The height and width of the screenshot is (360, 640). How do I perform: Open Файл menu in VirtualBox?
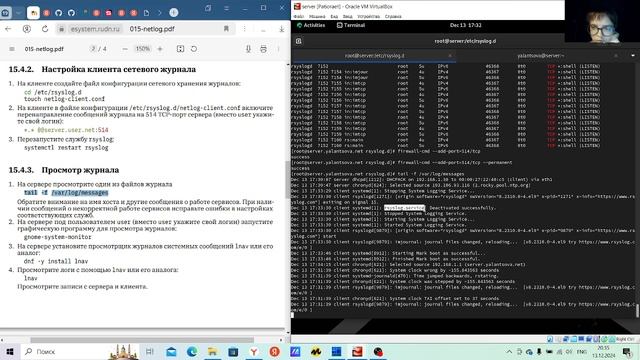[x=299, y=17]
